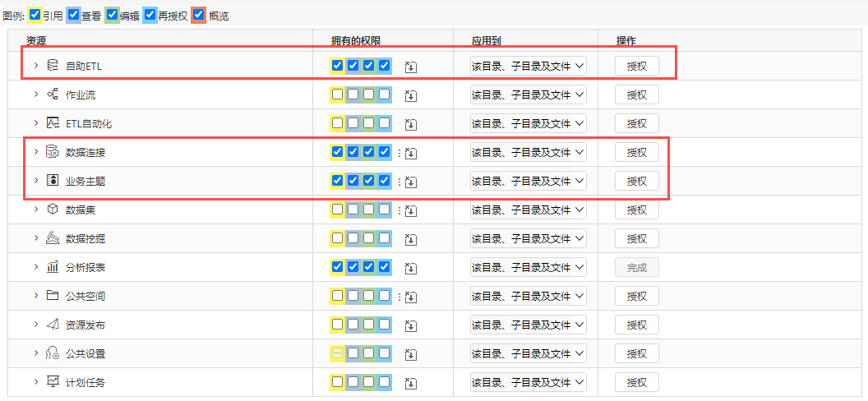868x401 pixels.
Task: Click 授权 button for 公共空间
Action: (x=636, y=297)
